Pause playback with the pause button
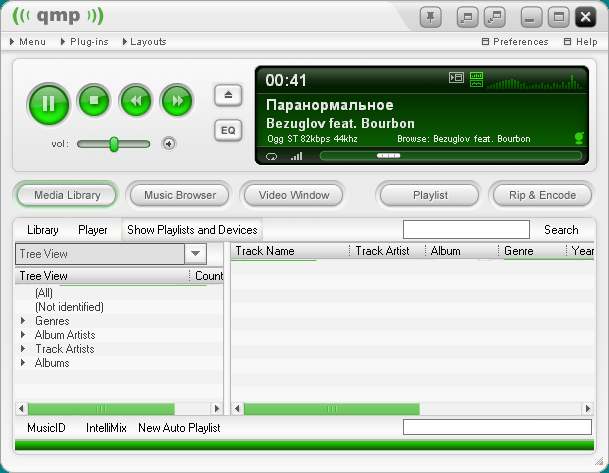This screenshot has width=609, height=473. click(48, 101)
